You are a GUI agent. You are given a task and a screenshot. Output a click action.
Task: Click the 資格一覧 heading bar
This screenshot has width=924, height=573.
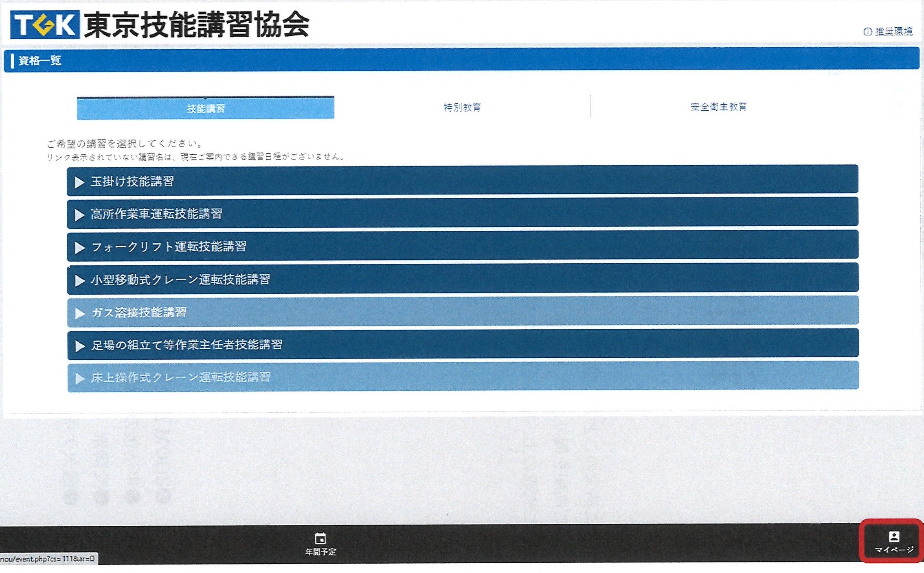[40, 61]
